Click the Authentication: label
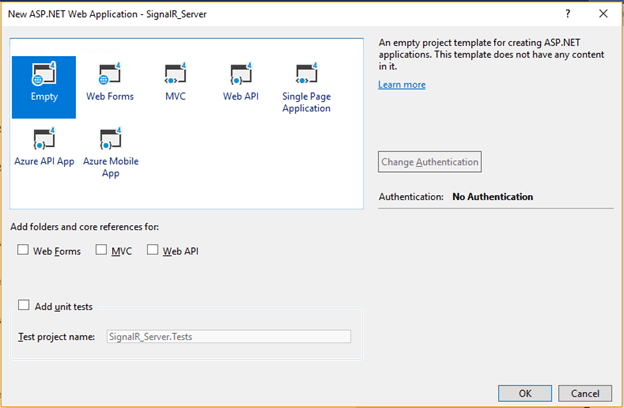Screen dimensions: 624x408 point(411,197)
